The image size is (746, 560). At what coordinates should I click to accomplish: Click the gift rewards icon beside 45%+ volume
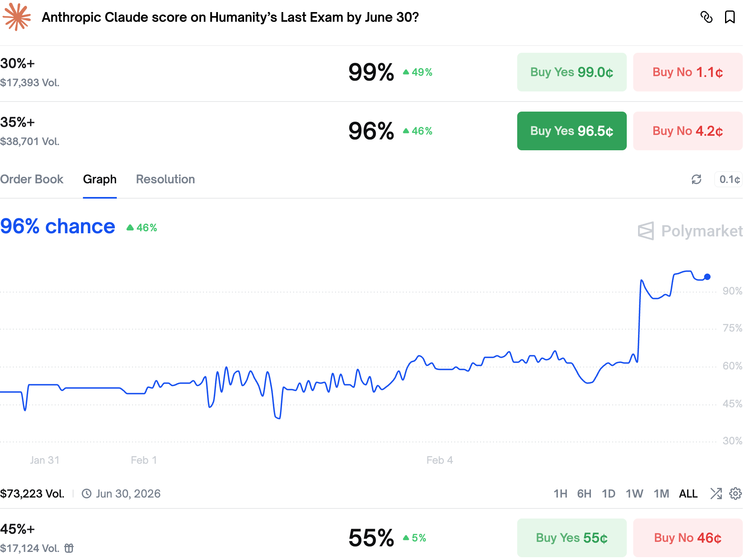point(69,548)
